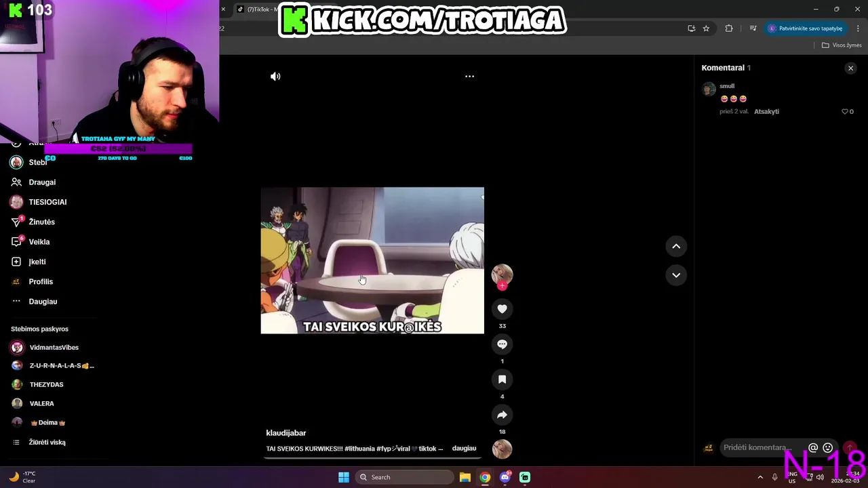Open the video three-dot options menu
The image size is (868, 488).
[469, 77]
